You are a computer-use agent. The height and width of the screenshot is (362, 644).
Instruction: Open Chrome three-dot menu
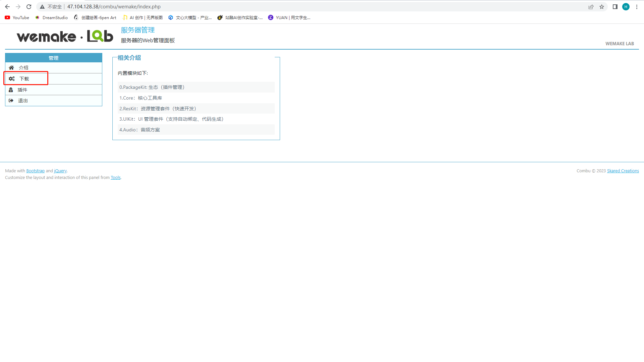pos(637,7)
